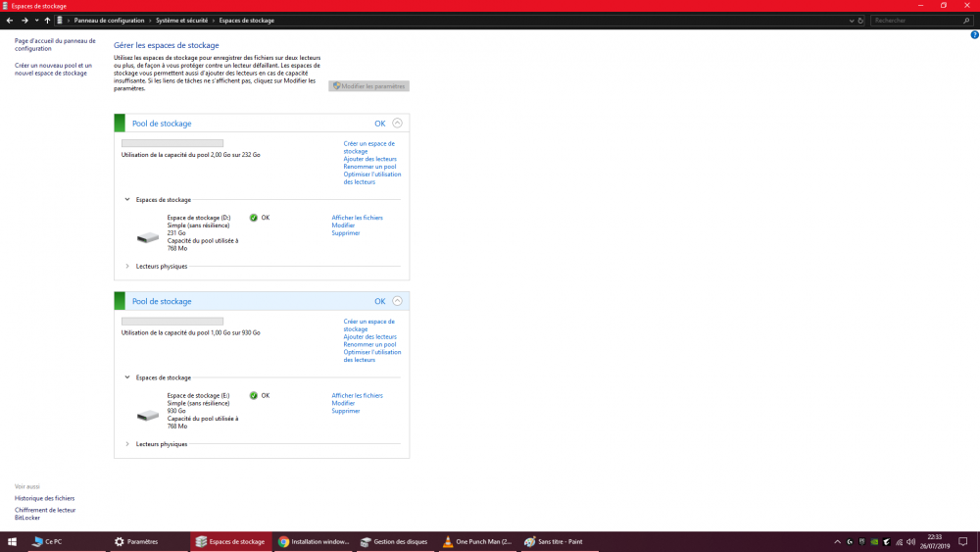Click the drive E: storage space icon
Screen dimensions: 980x552
(x=148, y=415)
